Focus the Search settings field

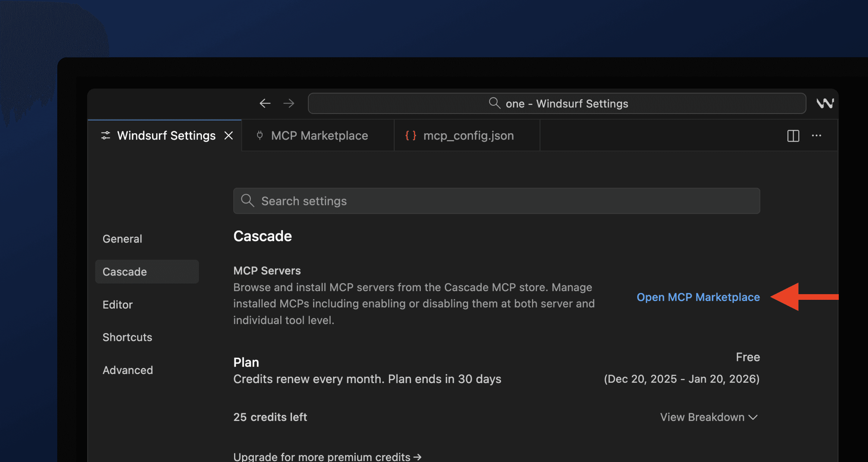[496, 201]
